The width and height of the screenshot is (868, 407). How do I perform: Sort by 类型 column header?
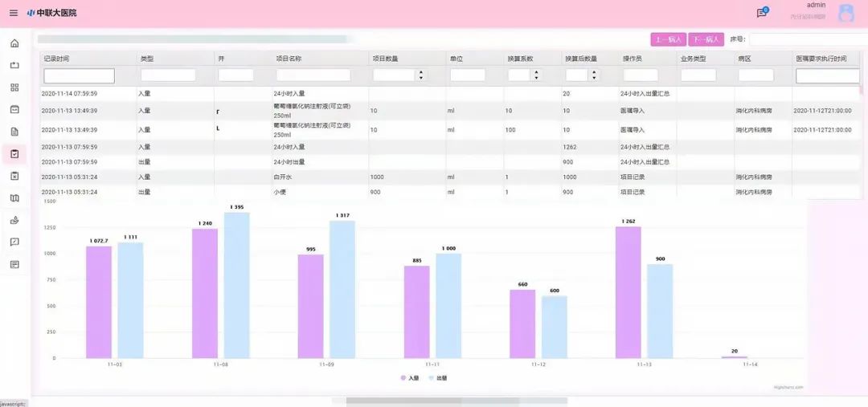click(175, 59)
